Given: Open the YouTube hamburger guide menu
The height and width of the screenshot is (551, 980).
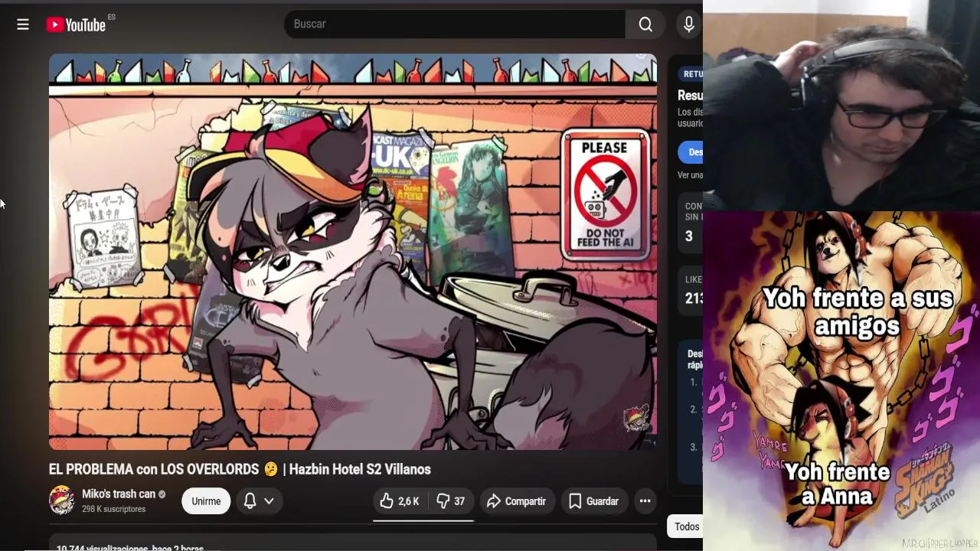Looking at the screenshot, I should pos(23,24).
